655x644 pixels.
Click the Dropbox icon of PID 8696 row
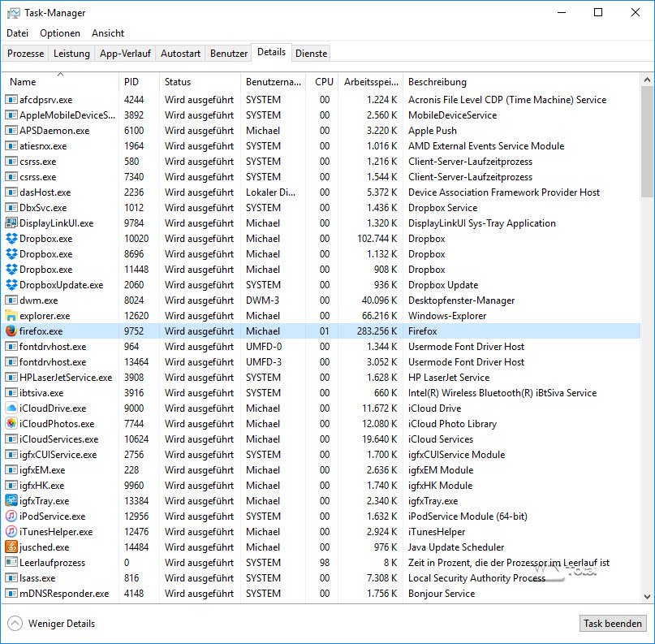11,254
